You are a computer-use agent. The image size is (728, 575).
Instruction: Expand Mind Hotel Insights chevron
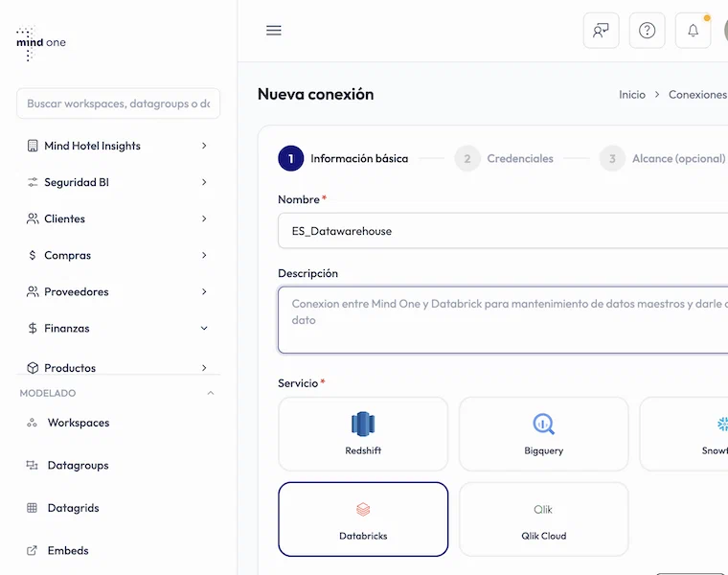pyautogui.click(x=204, y=146)
